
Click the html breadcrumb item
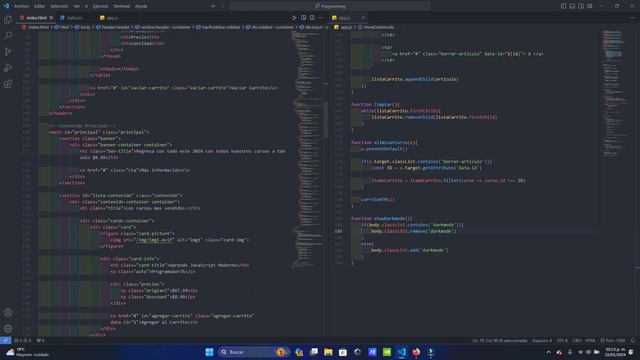pos(62,27)
